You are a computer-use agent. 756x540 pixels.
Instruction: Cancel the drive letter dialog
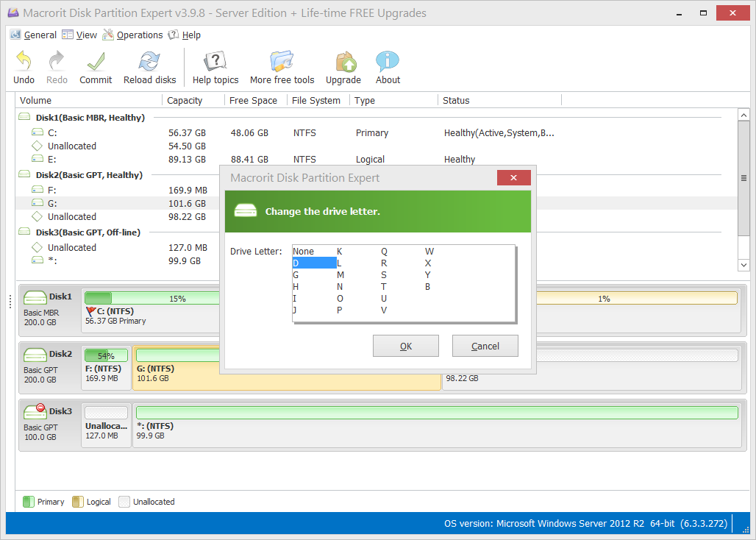tap(485, 346)
